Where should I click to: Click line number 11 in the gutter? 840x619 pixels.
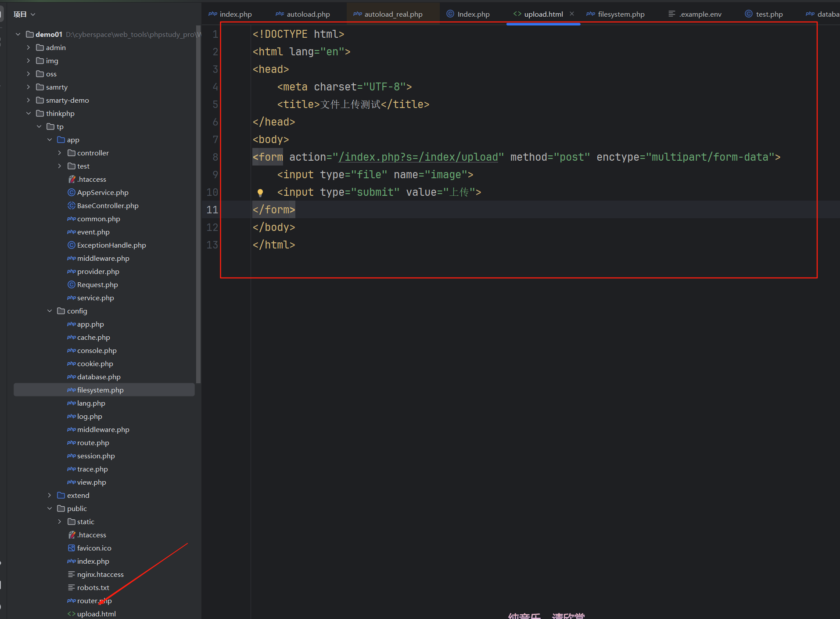point(212,210)
